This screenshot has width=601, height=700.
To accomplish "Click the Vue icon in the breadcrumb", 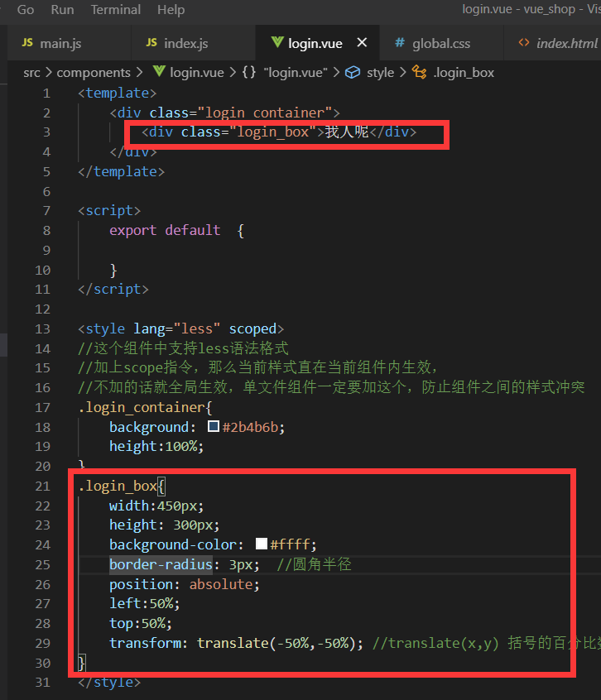I will pyautogui.click(x=159, y=71).
